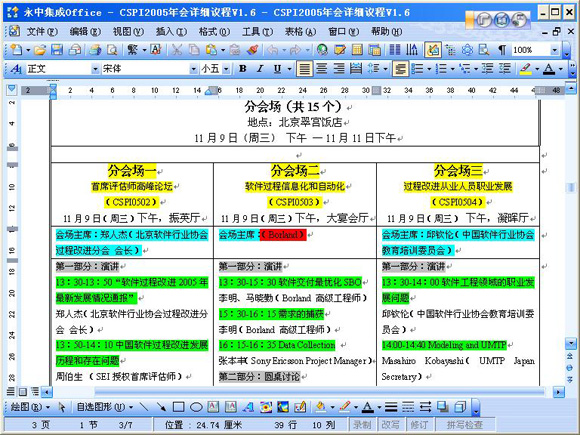Select center text alignment
Screen dimensions: 580x435
tap(322, 69)
